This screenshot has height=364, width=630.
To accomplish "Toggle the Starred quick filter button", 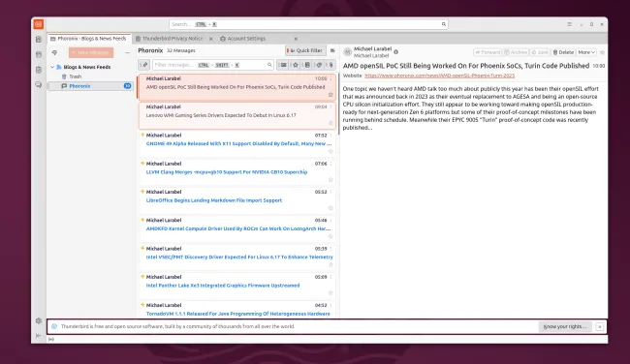I will [x=296, y=65].
